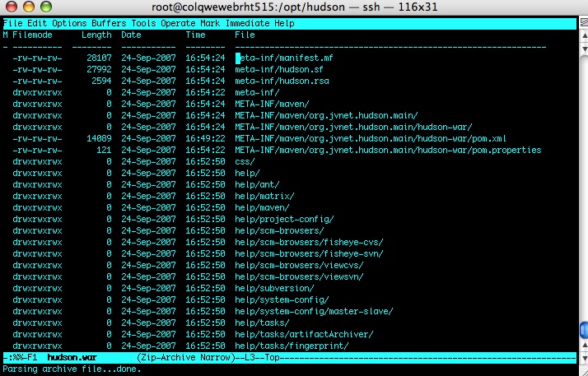
Task: Click the length value 14089
Action: coord(99,138)
